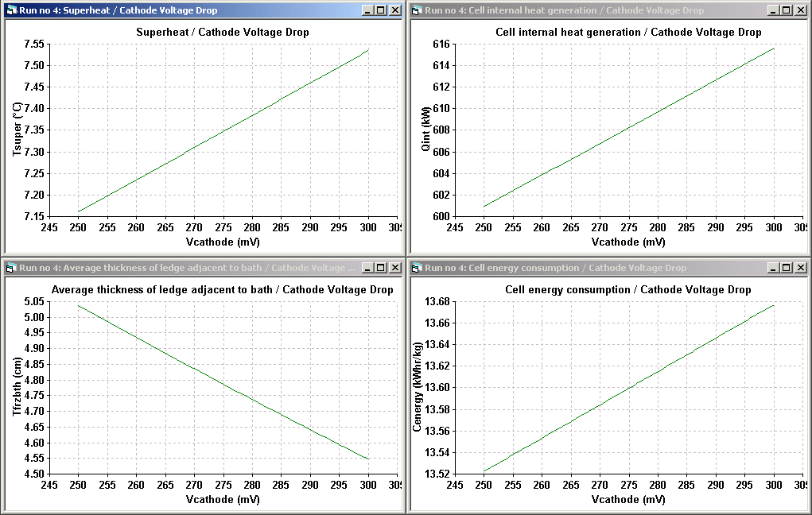This screenshot has width=812, height=515.
Task: Minimize the Superheat chart window
Action: [367, 10]
